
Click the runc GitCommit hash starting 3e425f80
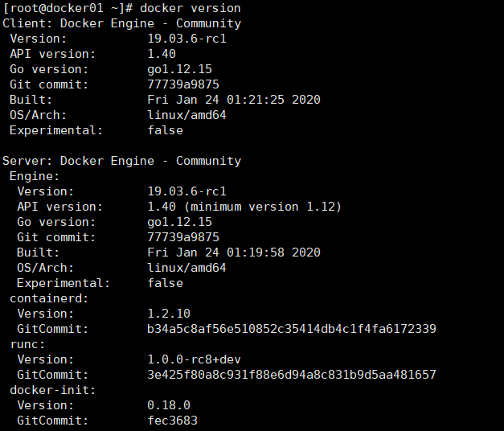292,375
